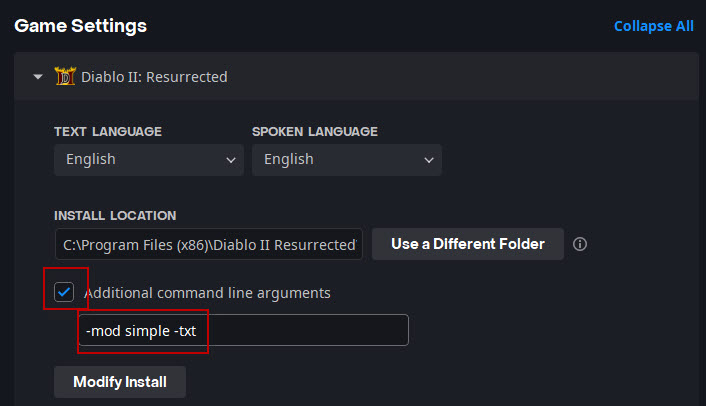Click Use a Different Folder button
Viewport: 706px width, 406px height.
[468, 244]
